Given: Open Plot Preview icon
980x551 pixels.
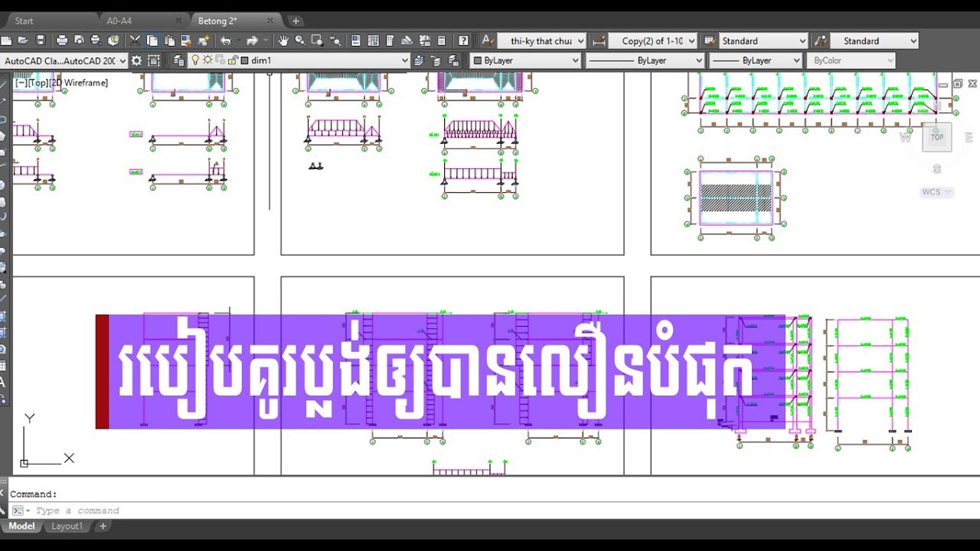Looking at the screenshot, I should (79, 41).
